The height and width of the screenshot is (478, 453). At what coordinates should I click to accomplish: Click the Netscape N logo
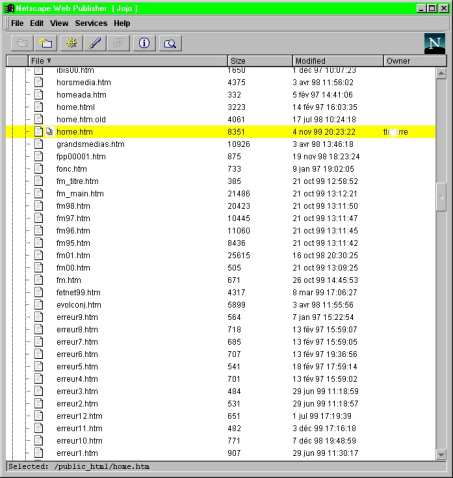point(434,43)
